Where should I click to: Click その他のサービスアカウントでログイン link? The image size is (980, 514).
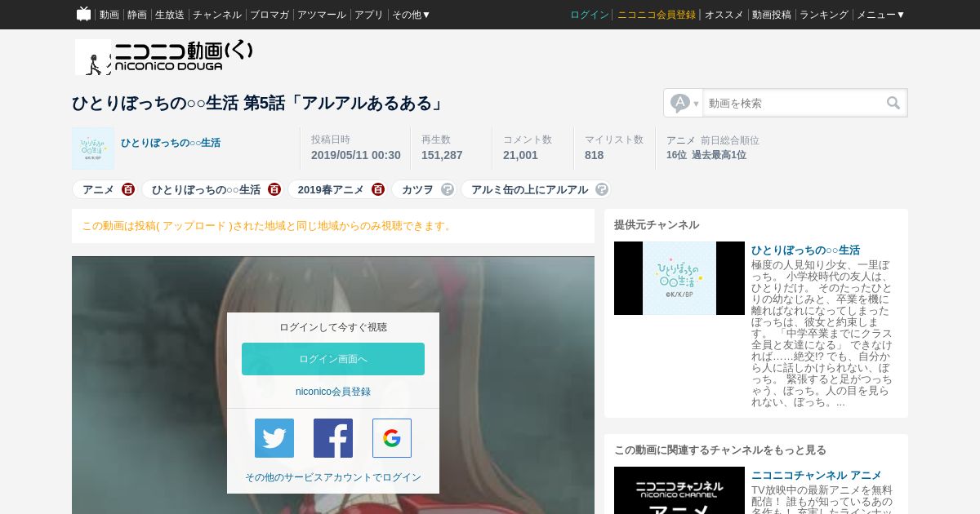point(333,477)
